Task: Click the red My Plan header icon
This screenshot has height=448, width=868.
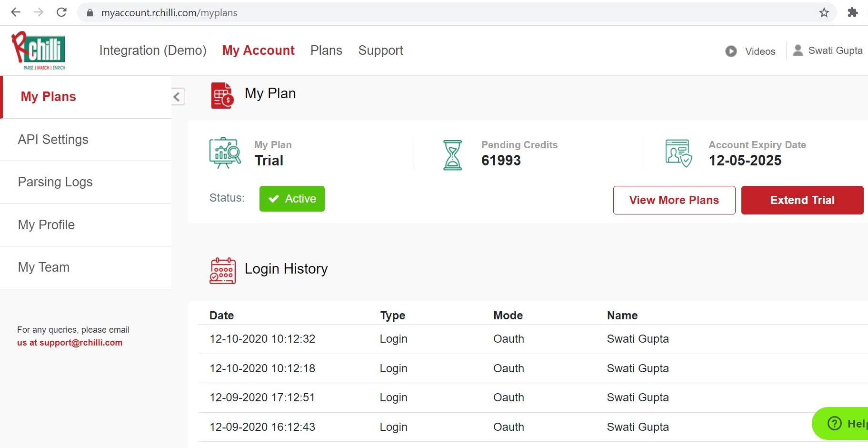Action: point(222,95)
